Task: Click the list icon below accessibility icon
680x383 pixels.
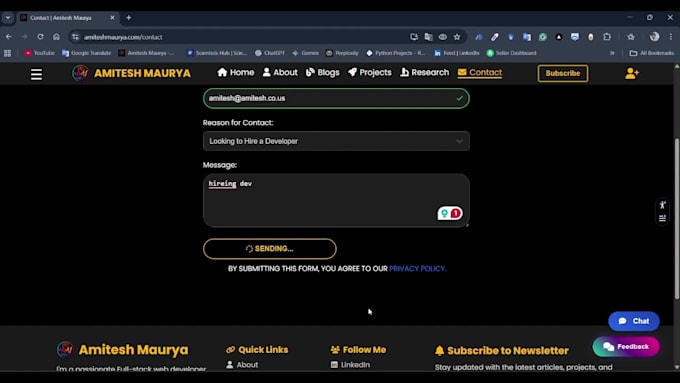Action: point(662,218)
